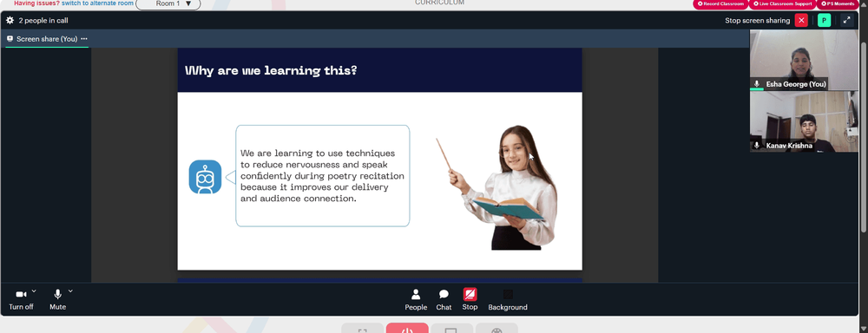Click the red X to stop screen sharing
Image resolution: width=868 pixels, height=333 pixels.
801,21
